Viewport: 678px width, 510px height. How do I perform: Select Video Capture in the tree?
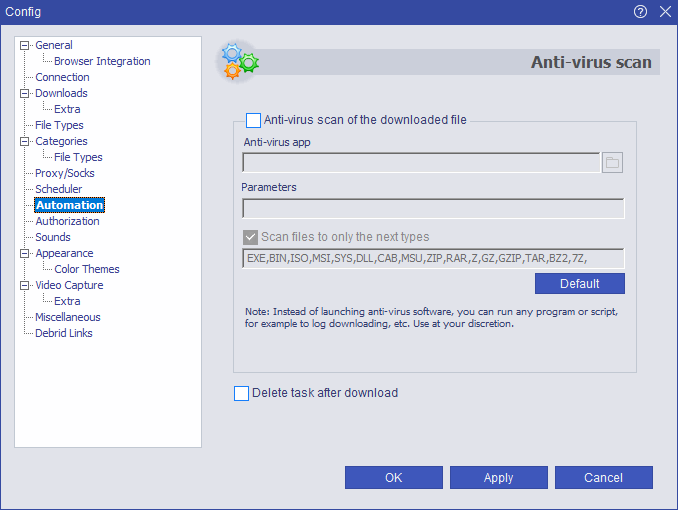[x=69, y=285]
